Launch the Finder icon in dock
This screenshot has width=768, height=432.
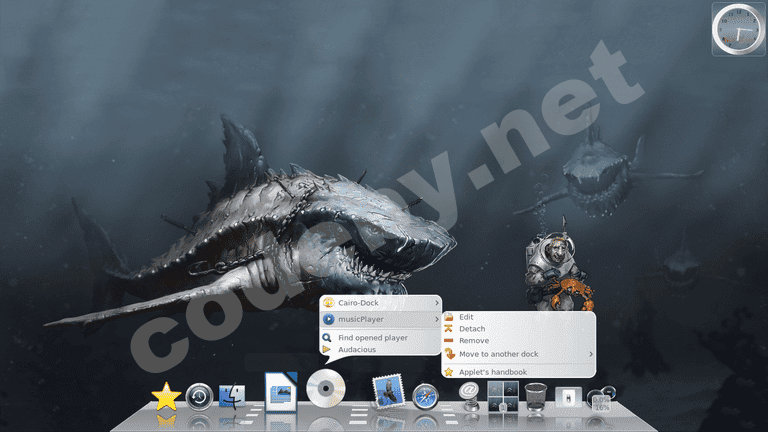click(233, 397)
